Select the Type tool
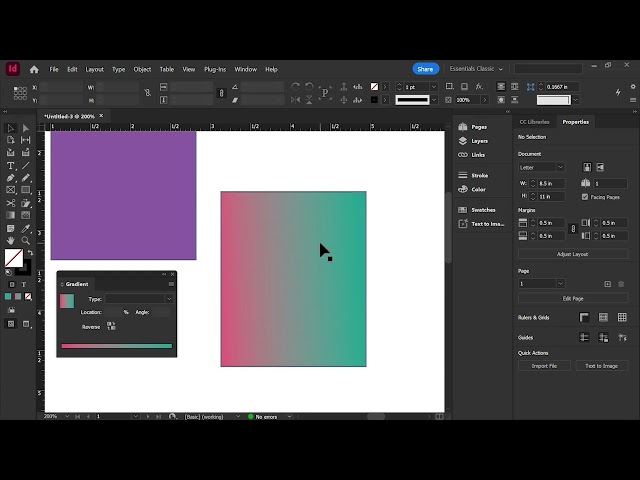The image size is (640, 480). click(x=11, y=165)
